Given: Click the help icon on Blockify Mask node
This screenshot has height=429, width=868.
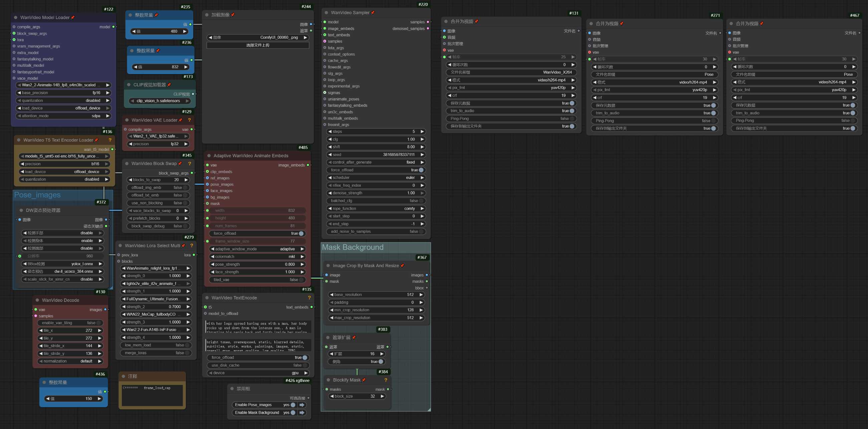Looking at the screenshot, I should [x=386, y=380].
